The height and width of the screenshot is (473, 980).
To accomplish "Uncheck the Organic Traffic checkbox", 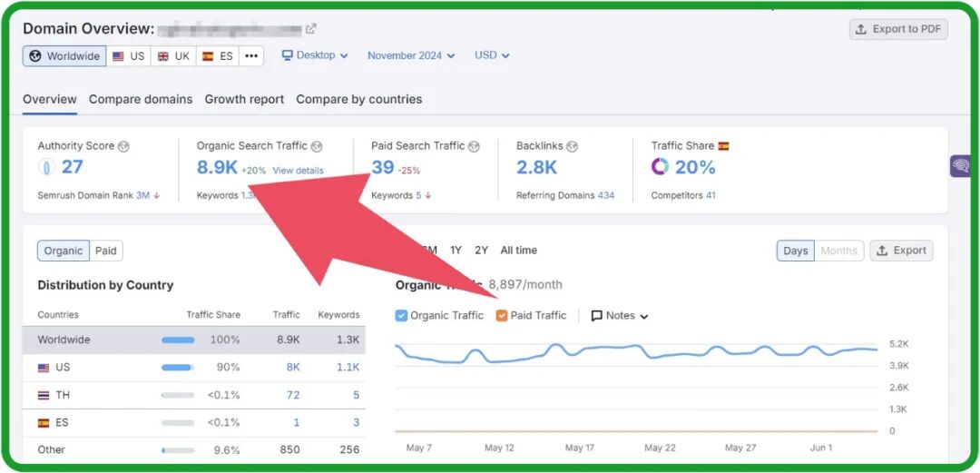I will pos(402,316).
